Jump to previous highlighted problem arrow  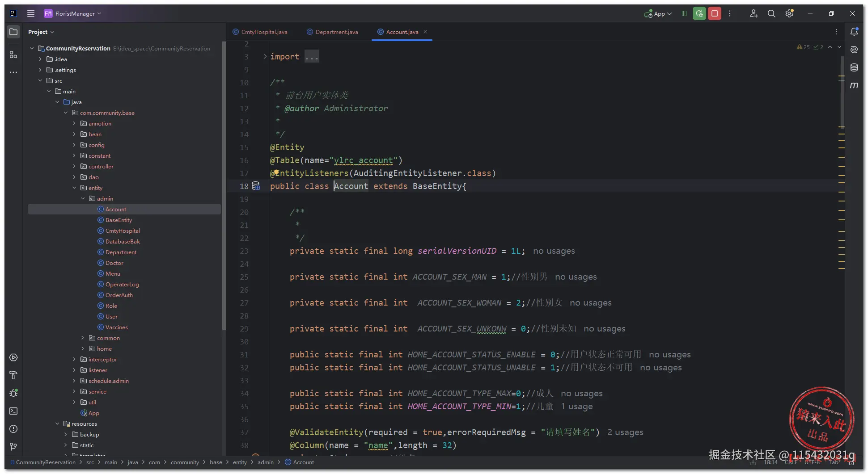click(x=830, y=47)
